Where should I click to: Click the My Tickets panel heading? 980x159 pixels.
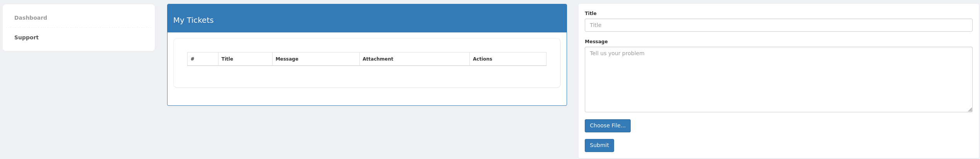pos(193,20)
